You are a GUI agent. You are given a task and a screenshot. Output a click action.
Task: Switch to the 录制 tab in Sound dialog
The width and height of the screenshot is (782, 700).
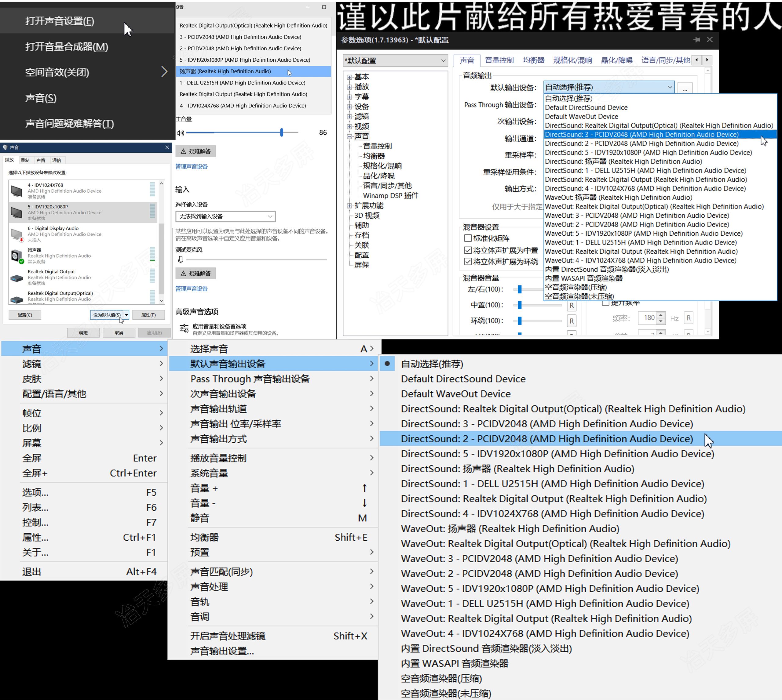click(x=25, y=160)
